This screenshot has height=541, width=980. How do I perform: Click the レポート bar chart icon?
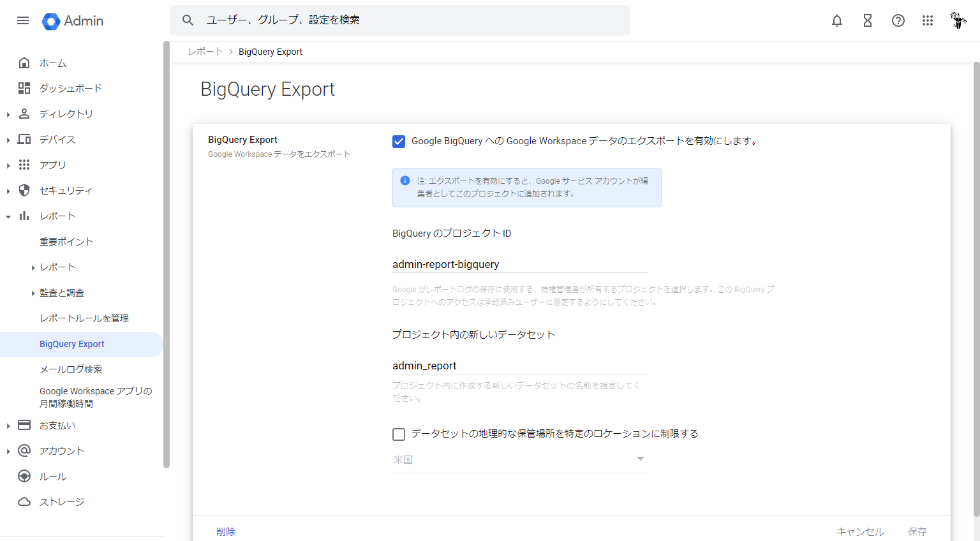[24, 216]
